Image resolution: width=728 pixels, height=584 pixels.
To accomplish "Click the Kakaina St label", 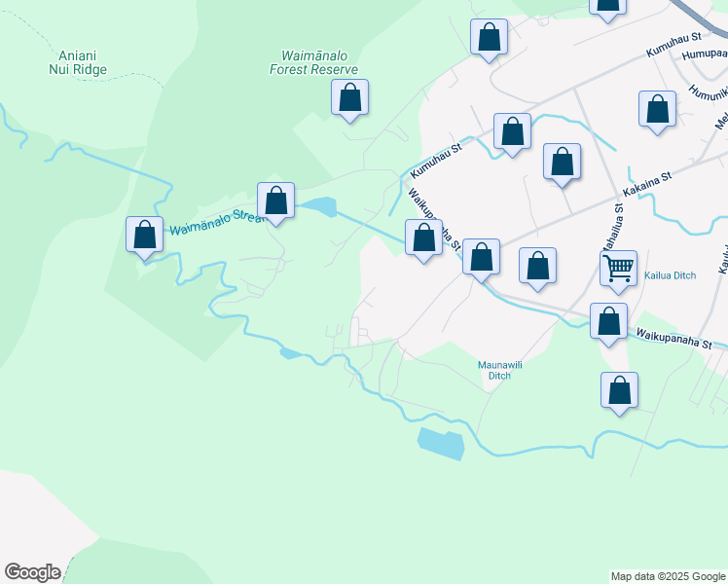I will [x=647, y=184].
